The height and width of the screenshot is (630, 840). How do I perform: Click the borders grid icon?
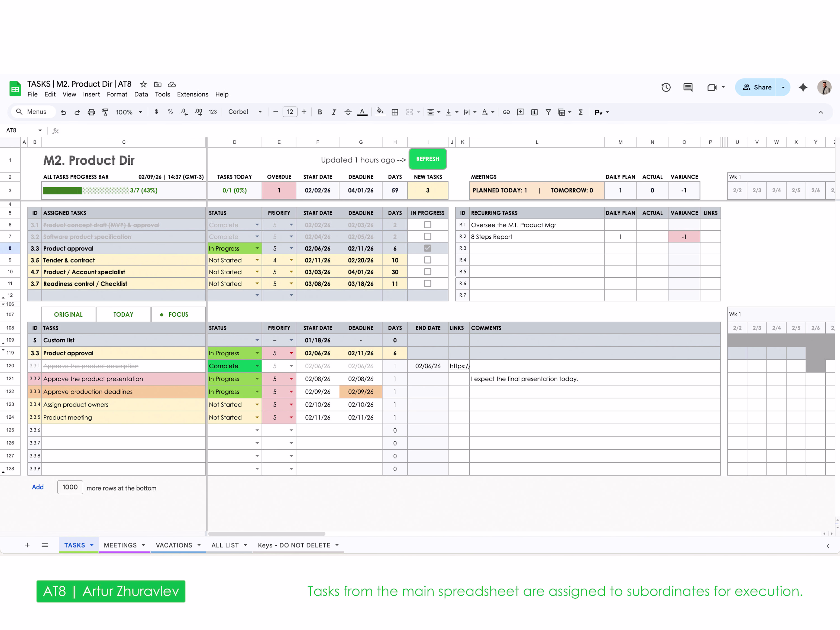tap(395, 112)
